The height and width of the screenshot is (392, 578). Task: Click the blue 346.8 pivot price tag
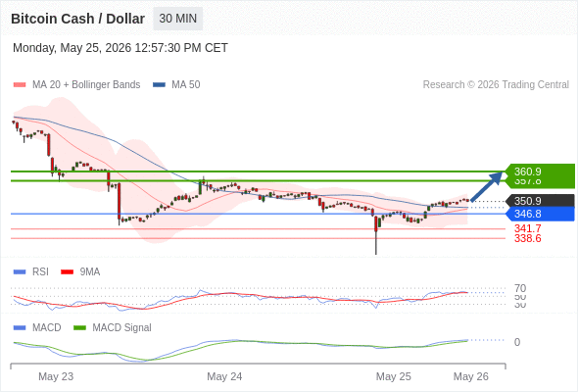540,214
